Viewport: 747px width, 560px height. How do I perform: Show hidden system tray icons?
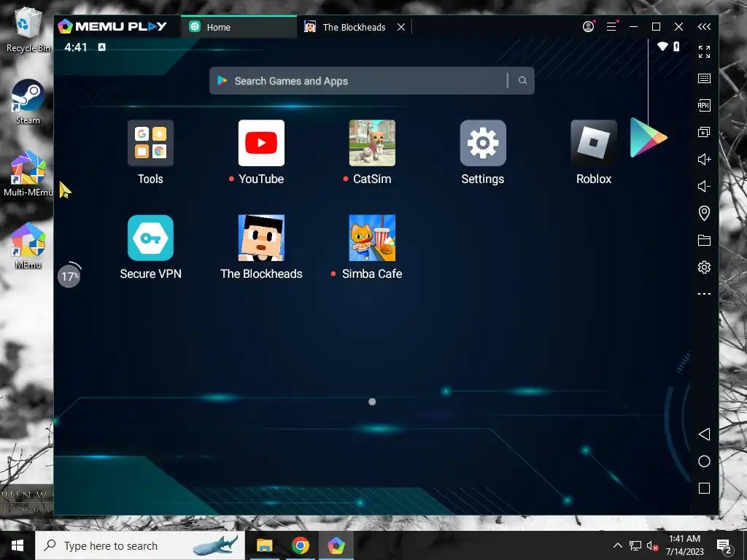click(x=617, y=545)
